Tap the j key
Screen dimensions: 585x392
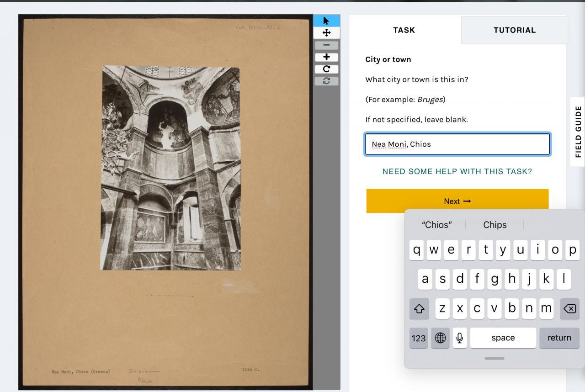[x=529, y=279]
